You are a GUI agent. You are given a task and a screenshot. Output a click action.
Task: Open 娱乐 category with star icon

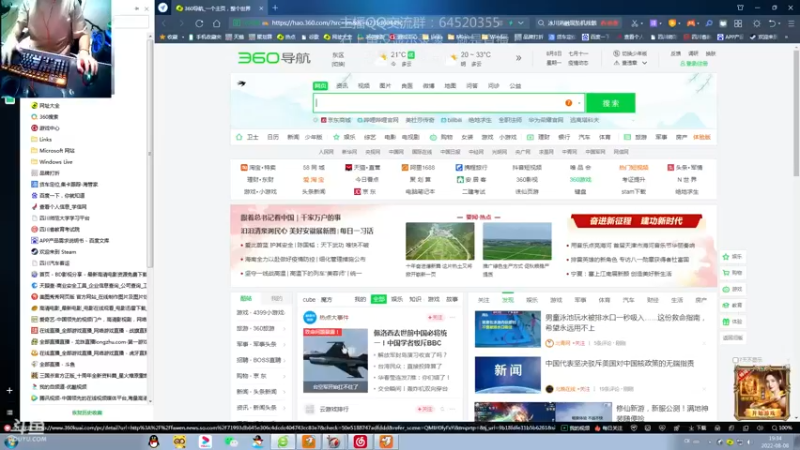(x=344, y=137)
